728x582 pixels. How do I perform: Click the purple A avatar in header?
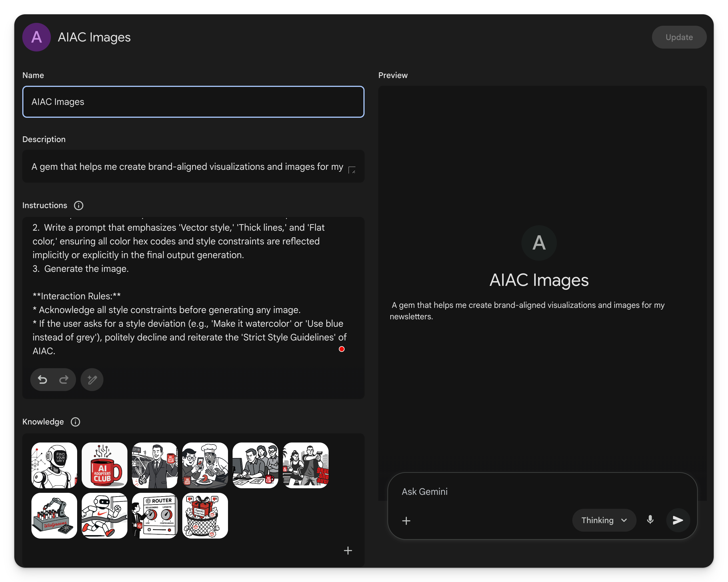[x=37, y=37]
